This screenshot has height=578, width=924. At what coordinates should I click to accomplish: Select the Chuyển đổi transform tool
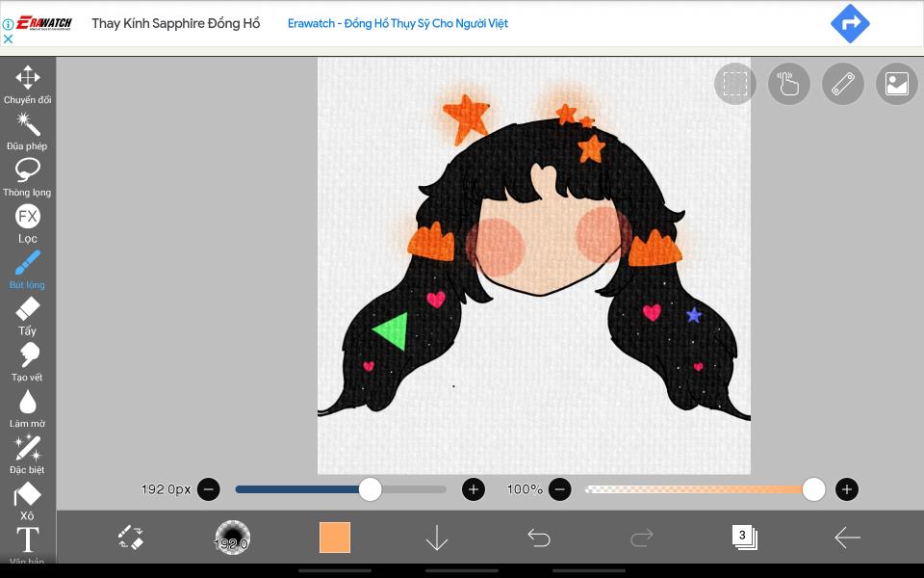pyautogui.click(x=27, y=85)
